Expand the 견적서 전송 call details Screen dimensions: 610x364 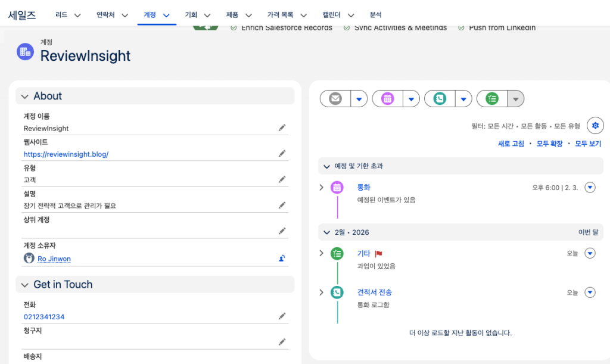tap(321, 293)
